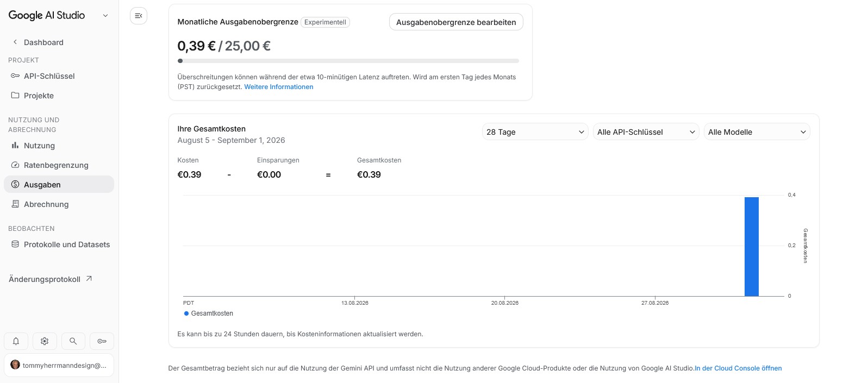Click the back arrow beside Dashboard
Screen dimensions: 868x383
point(15,42)
